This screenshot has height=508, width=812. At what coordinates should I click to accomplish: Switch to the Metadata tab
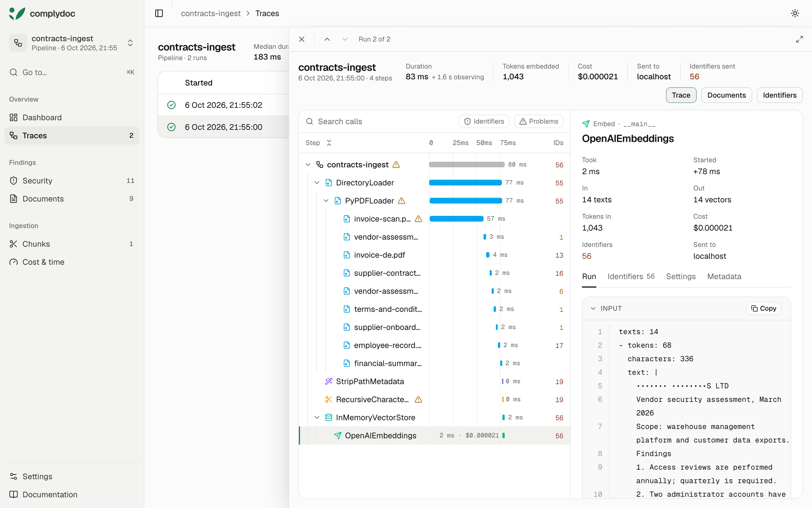tap(724, 277)
